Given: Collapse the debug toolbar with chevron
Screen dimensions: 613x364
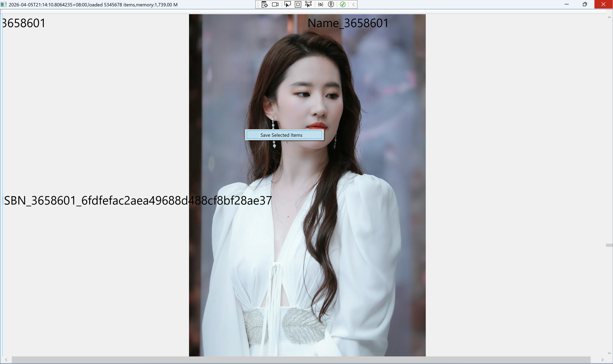Looking at the screenshot, I should pos(354,4).
